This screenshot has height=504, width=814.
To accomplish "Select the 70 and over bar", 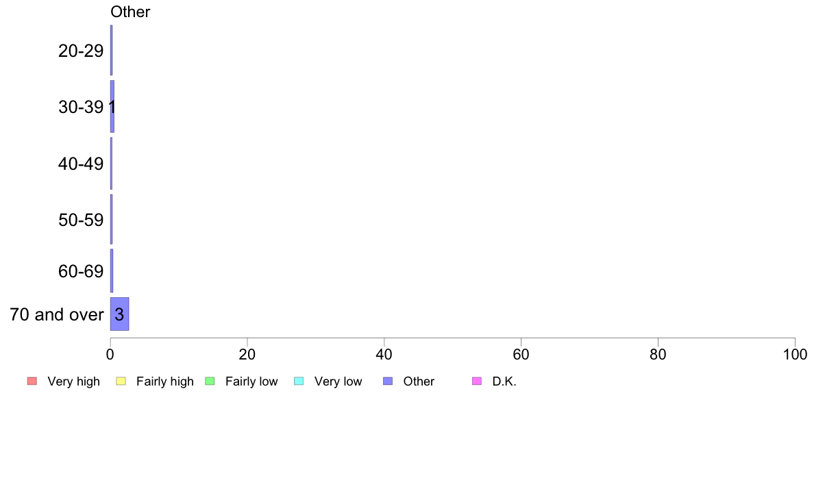I will pos(119,314).
